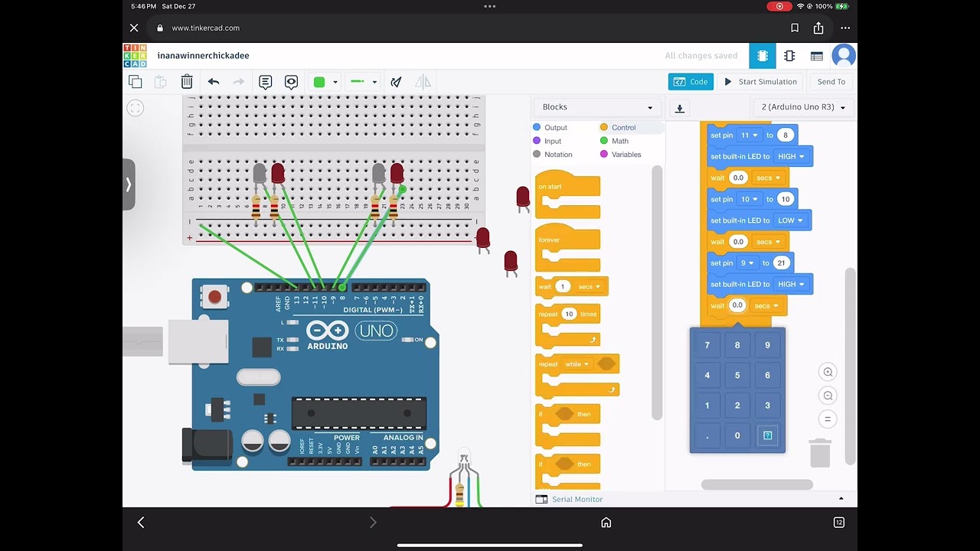Select the project name inanawinnerchickadee
The image size is (980, 551).
pos(203,56)
